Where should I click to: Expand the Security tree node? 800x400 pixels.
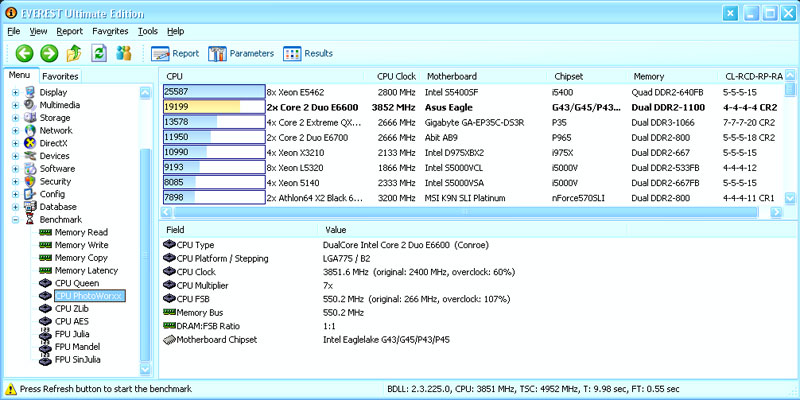(15, 182)
